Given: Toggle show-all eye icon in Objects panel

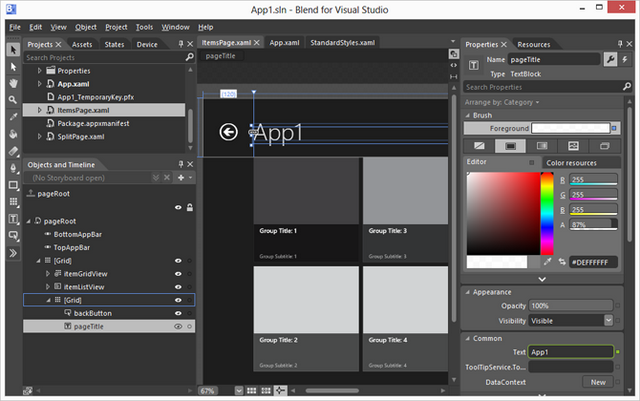Looking at the screenshot, I should click(x=178, y=207).
